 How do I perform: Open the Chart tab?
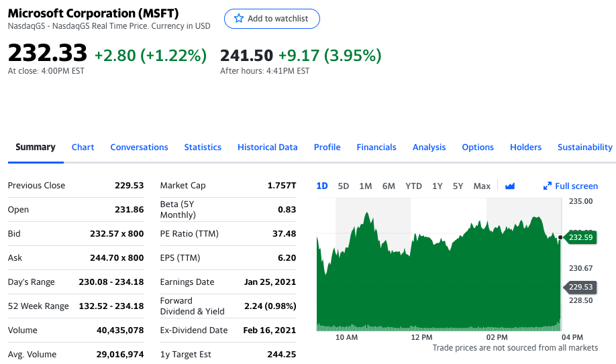(x=83, y=147)
